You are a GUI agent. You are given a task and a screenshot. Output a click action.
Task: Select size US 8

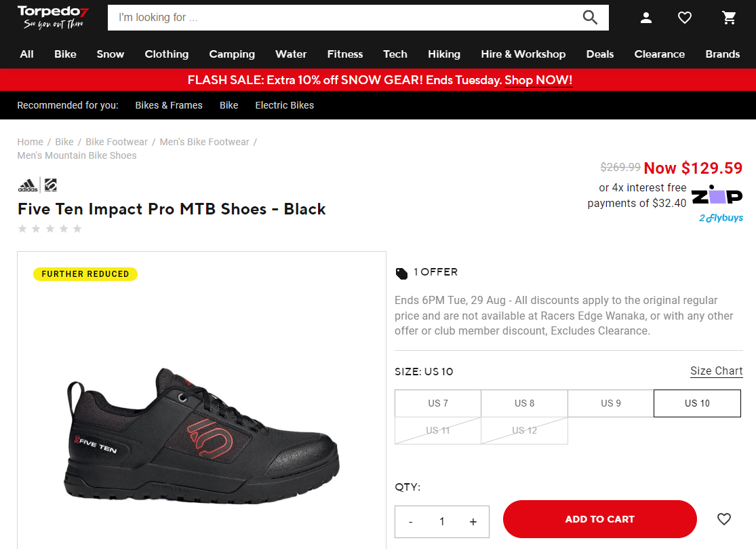point(524,403)
